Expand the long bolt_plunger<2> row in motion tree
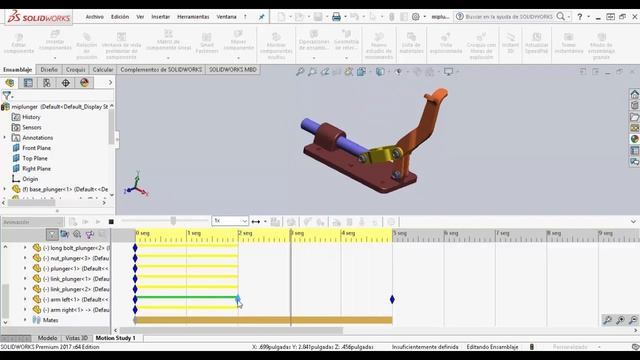This screenshot has width=640, height=360. 25,248
